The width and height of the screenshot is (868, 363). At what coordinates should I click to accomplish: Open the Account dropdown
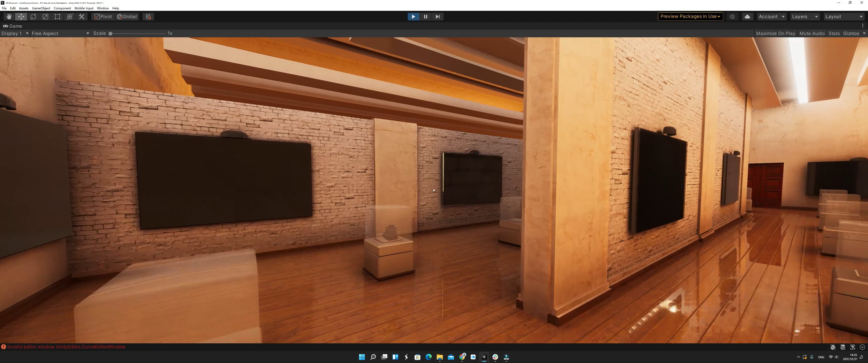click(x=772, y=16)
